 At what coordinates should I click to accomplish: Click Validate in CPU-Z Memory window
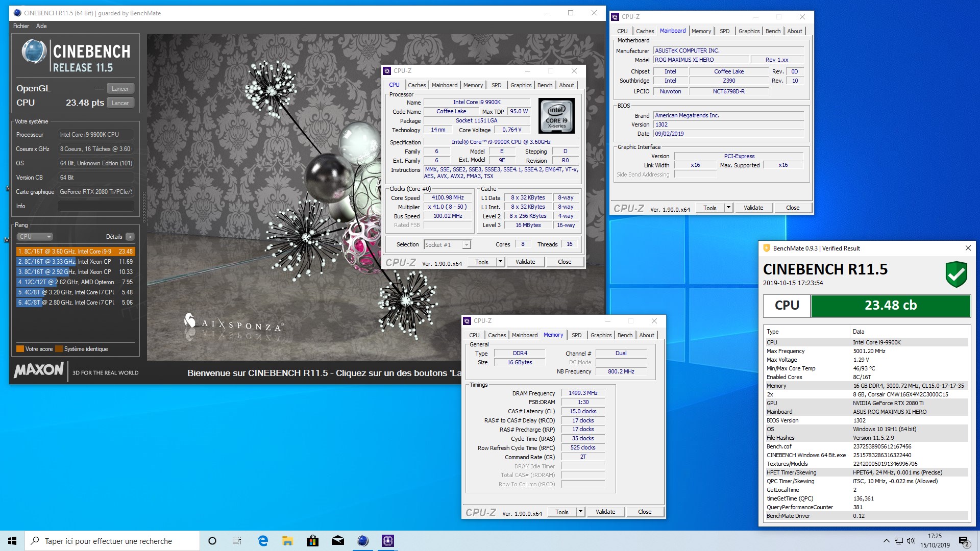tap(605, 512)
